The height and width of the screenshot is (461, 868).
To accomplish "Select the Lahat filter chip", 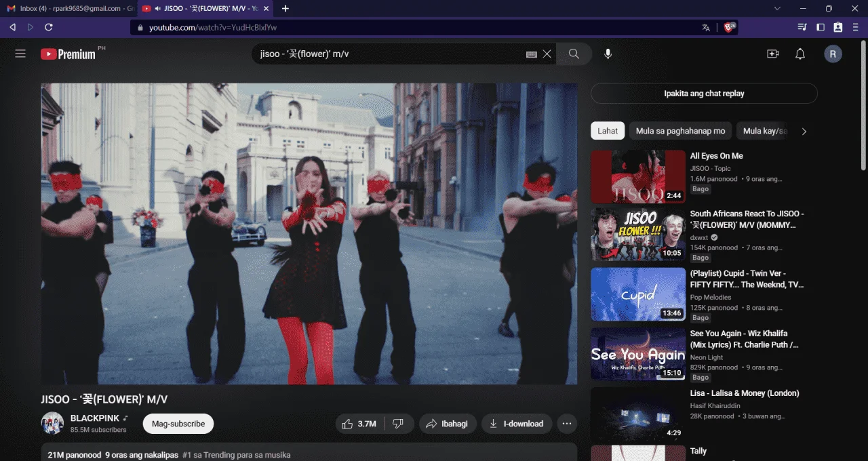I will click(608, 131).
